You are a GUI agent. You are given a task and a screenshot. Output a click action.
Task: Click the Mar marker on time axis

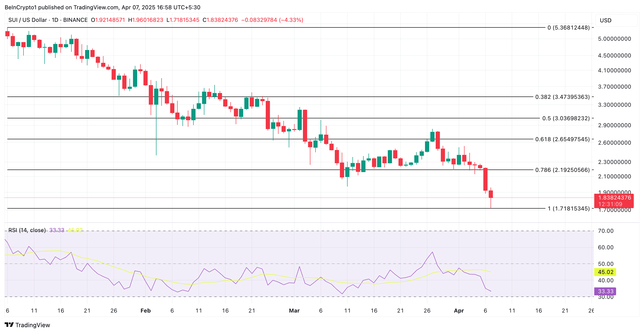point(294,310)
